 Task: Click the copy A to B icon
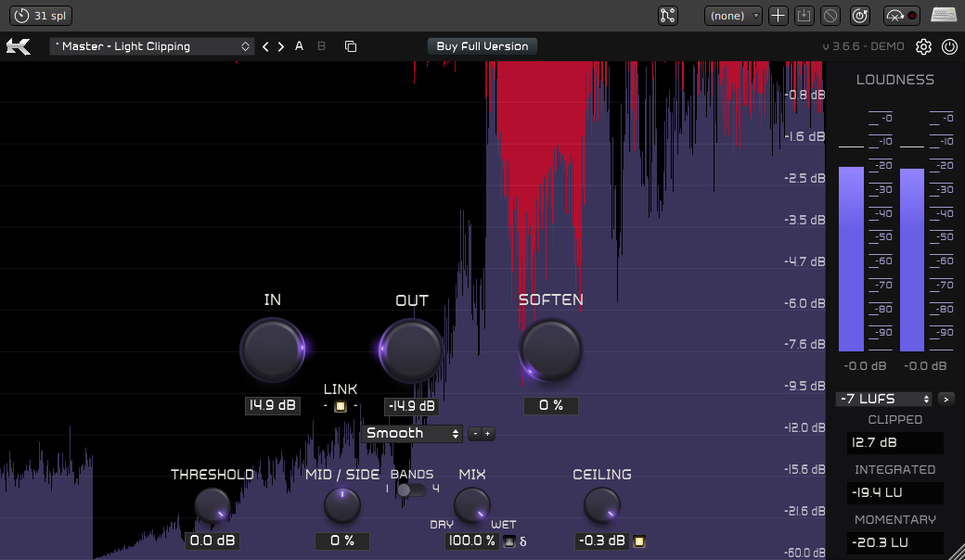coord(350,46)
